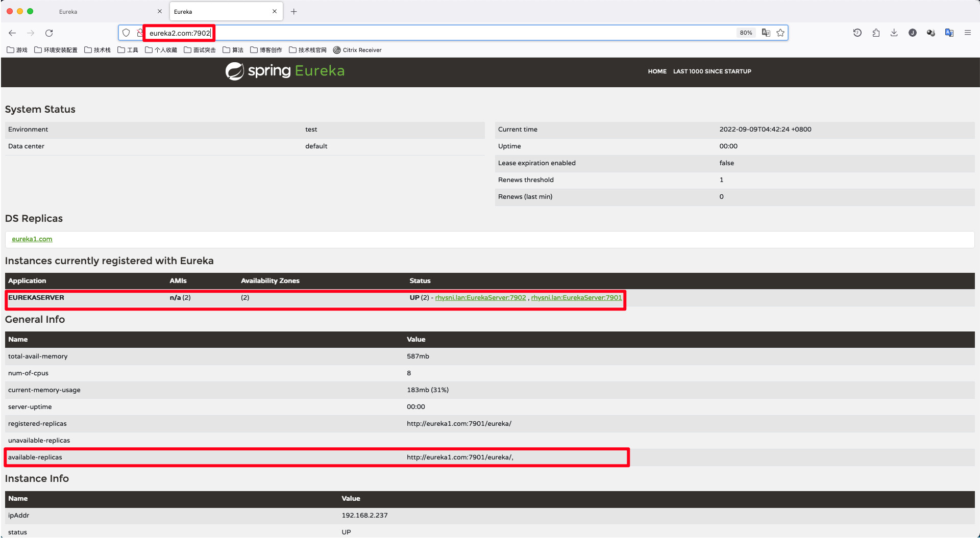The image size is (980, 538).
Task: Open the 算法 bookmarks folder
Action: pyautogui.click(x=233, y=50)
